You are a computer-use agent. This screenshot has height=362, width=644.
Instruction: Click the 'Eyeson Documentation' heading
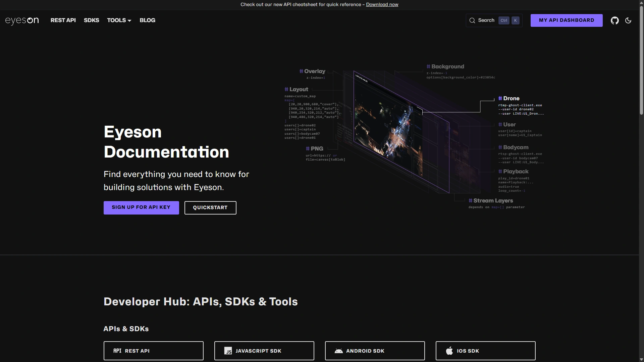(x=166, y=142)
